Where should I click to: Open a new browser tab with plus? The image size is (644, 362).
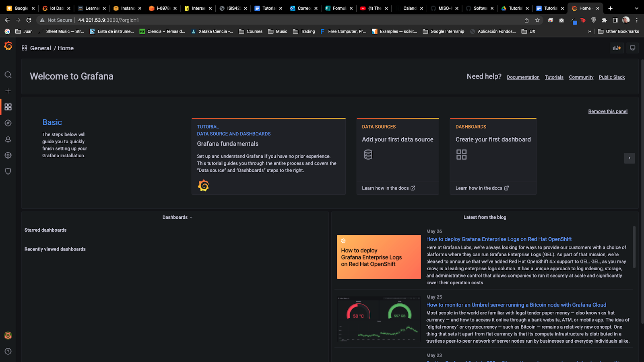pos(610,8)
